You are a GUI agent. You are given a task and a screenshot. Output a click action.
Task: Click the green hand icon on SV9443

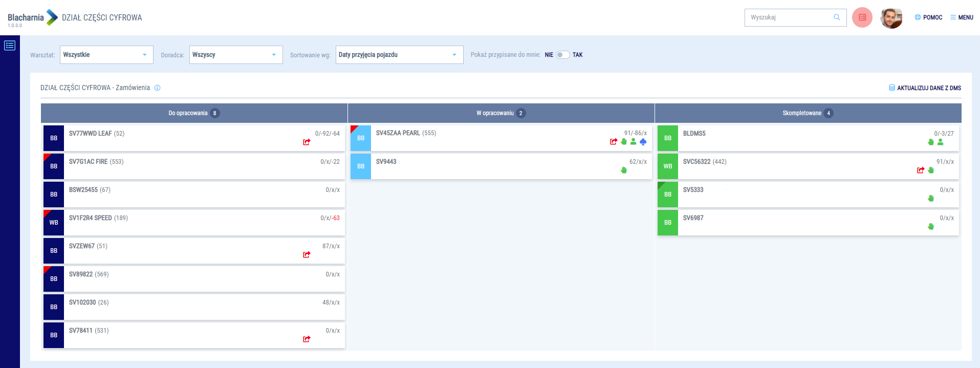coord(624,170)
